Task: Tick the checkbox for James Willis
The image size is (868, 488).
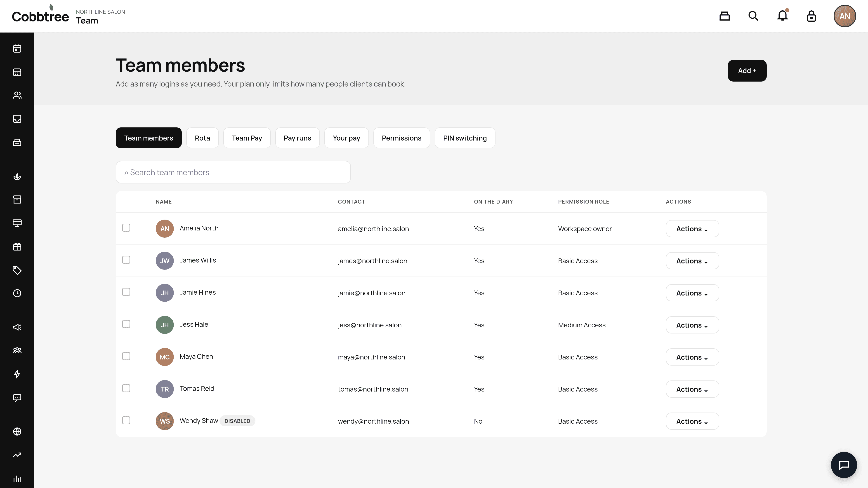Action: click(x=126, y=260)
